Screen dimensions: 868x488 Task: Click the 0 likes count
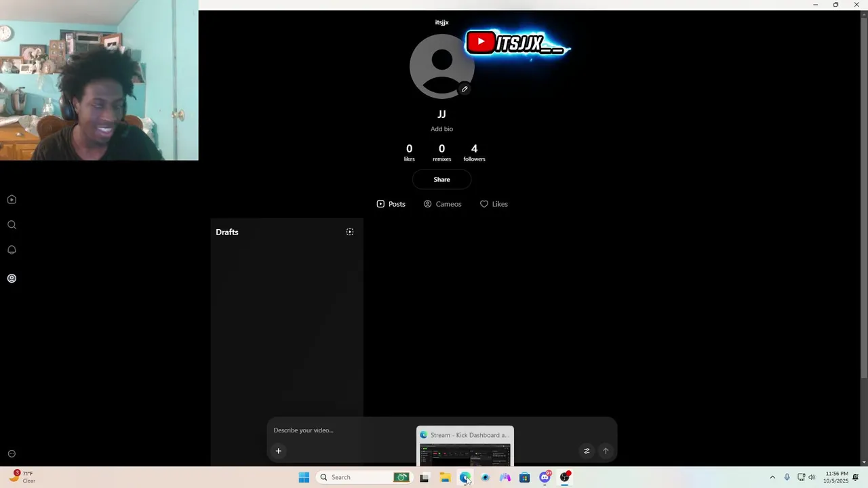coord(409,152)
